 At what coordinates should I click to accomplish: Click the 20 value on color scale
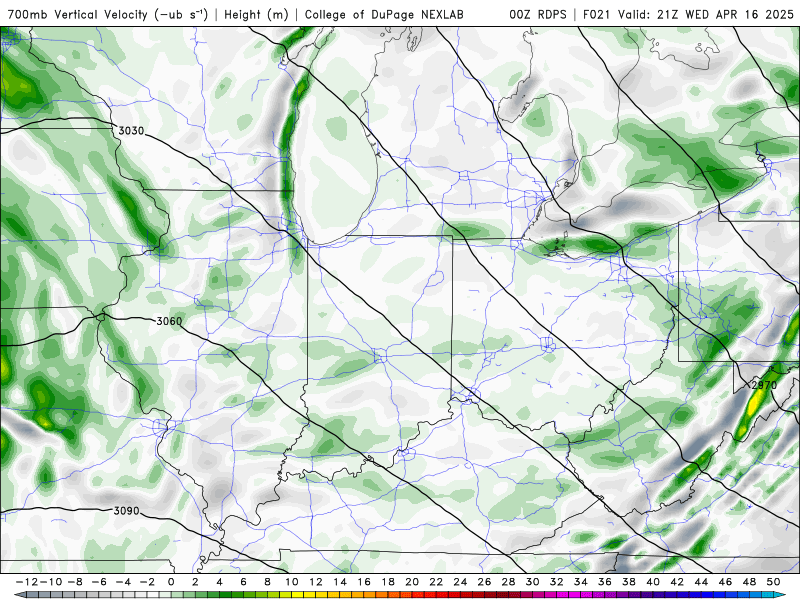412,582
